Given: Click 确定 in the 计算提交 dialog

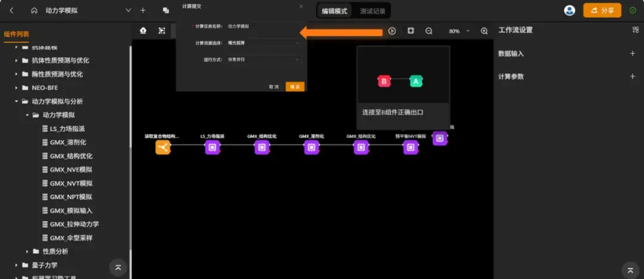Looking at the screenshot, I should (295, 86).
